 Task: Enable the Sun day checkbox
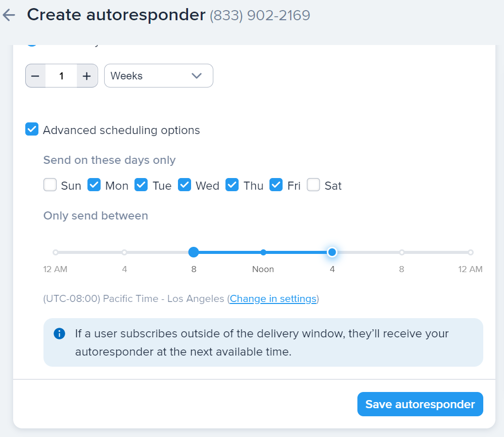point(50,185)
